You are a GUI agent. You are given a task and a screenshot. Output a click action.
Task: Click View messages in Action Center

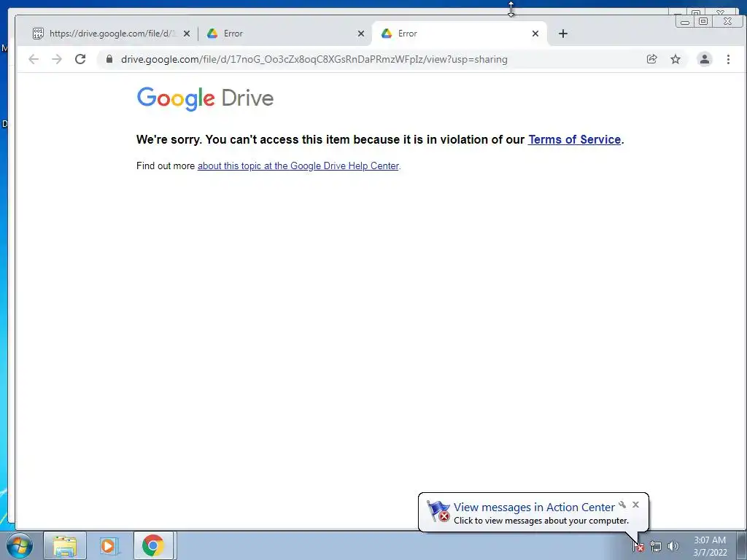(534, 507)
